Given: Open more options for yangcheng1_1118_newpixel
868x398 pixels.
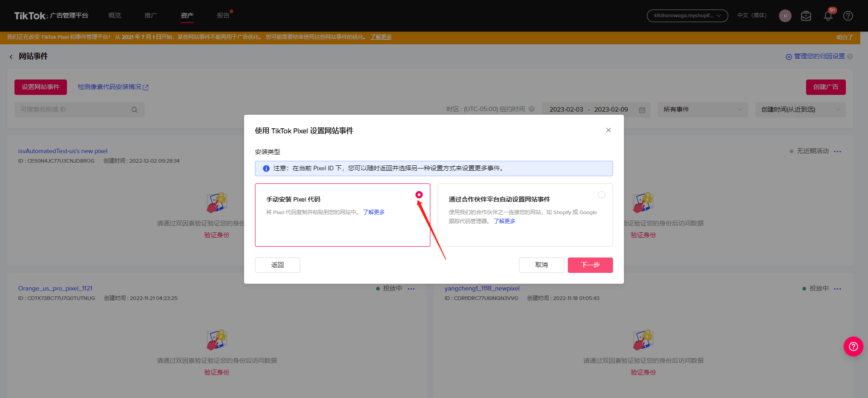Looking at the screenshot, I should pos(838,289).
